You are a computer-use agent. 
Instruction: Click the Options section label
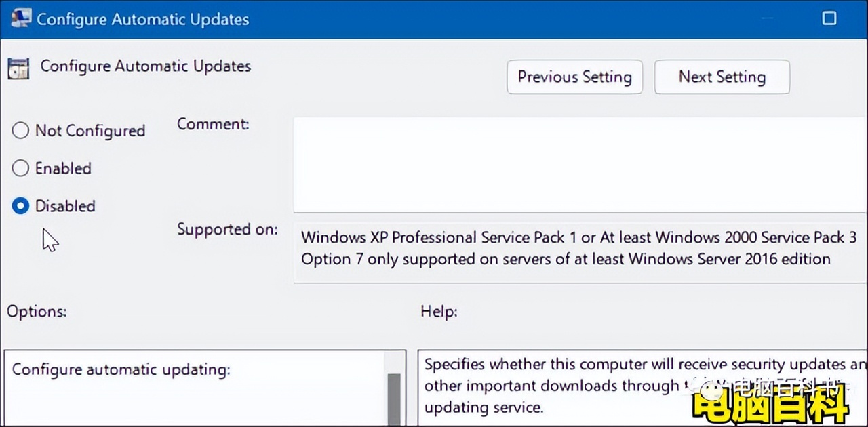(x=37, y=311)
